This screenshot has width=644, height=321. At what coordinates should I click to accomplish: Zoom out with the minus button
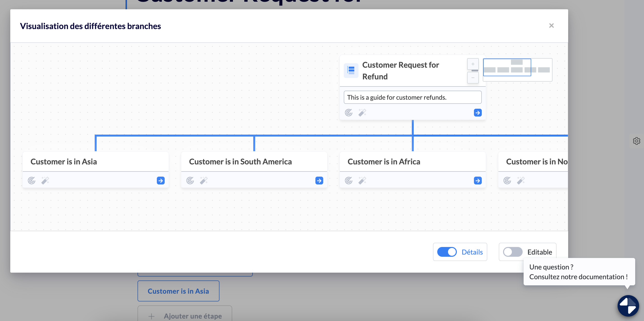pyautogui.click(x=473, y=78)
